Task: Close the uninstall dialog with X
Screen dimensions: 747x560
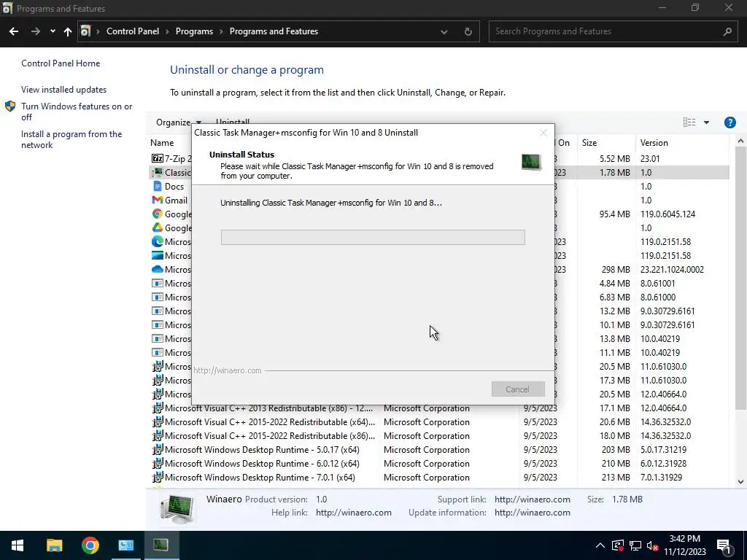Action: click(543, 133)
